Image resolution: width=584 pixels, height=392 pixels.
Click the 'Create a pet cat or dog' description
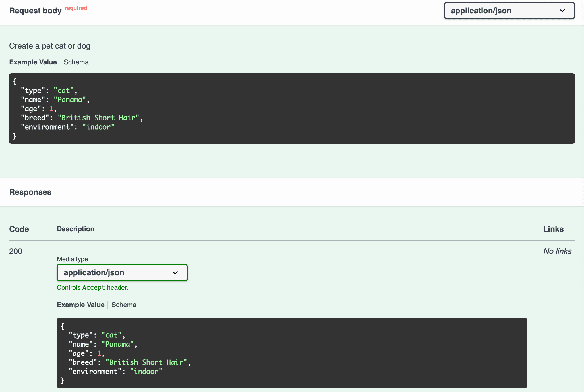tap(50, 46)
